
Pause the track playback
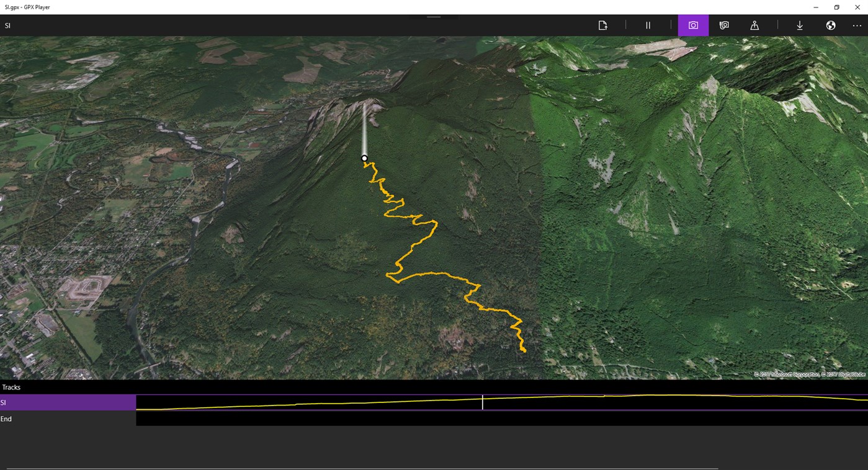click(x=648, y=25)
